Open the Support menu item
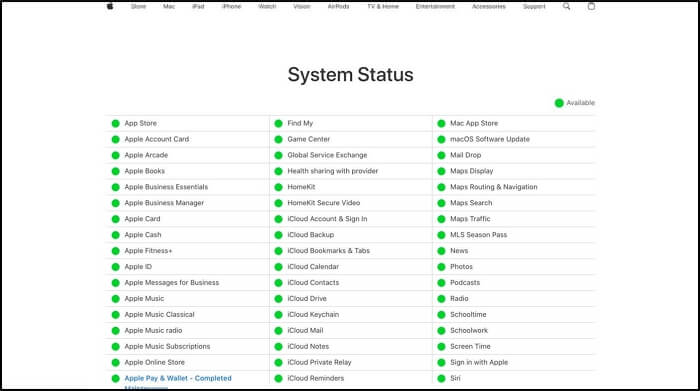This screenshot has width=700, height=391. pos(534,6)
